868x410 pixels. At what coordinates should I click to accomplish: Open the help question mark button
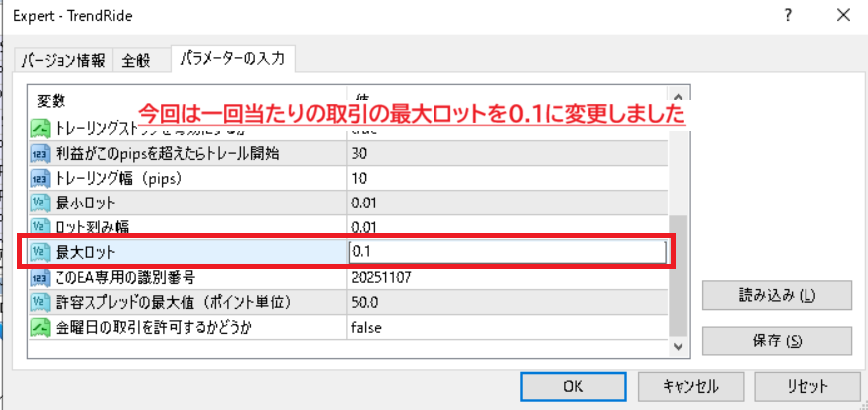[x=788, y=16]
